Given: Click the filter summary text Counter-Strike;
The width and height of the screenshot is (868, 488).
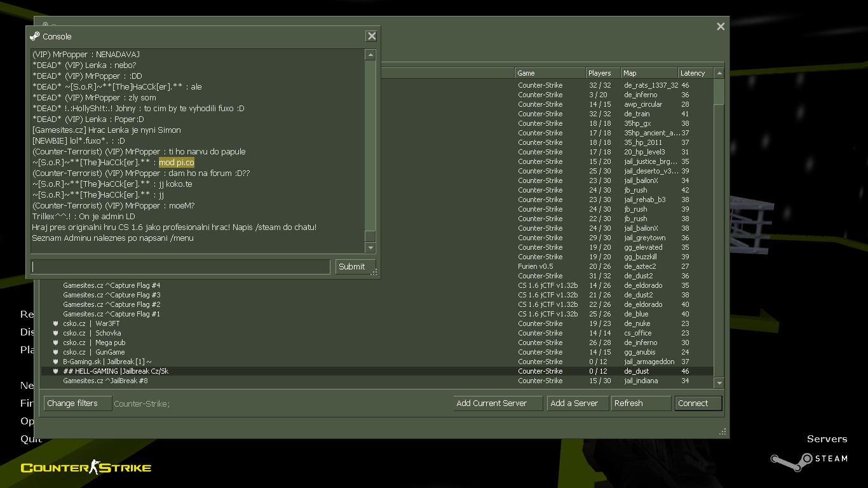Looking at the screenshot, I should point(142,403).
